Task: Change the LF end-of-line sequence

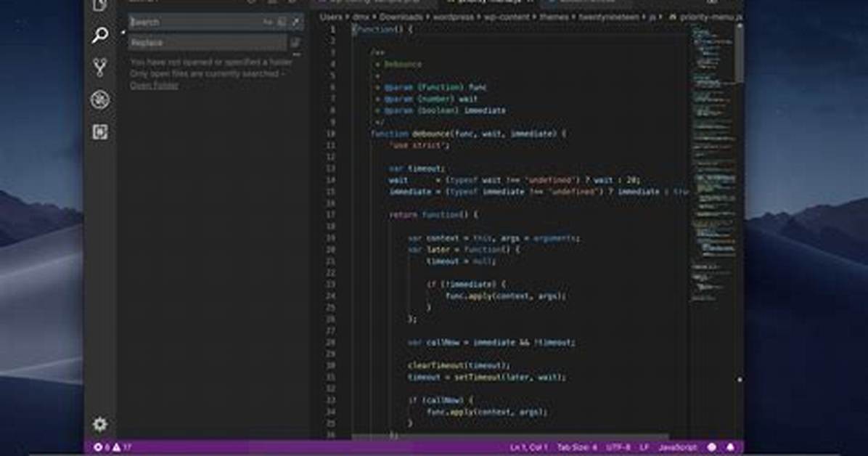Action: 644,447
